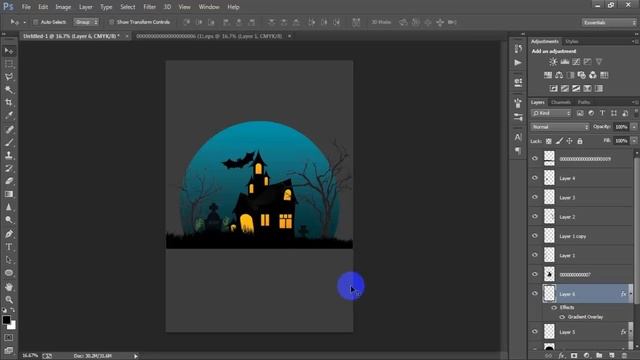Click the delete layer trash icon

point(624,356)
